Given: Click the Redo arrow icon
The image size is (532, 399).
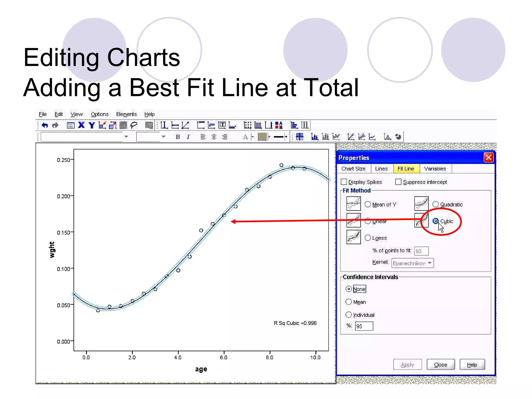Looking at the screenshot, I should (x=55, y=125).
